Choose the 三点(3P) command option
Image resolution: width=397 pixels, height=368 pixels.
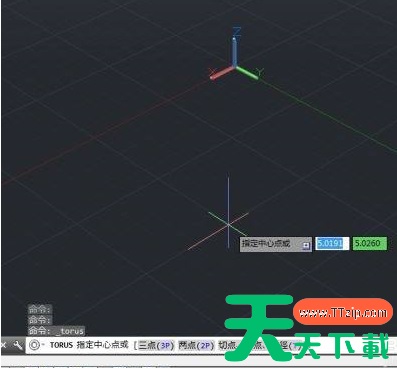coord(156,345)
